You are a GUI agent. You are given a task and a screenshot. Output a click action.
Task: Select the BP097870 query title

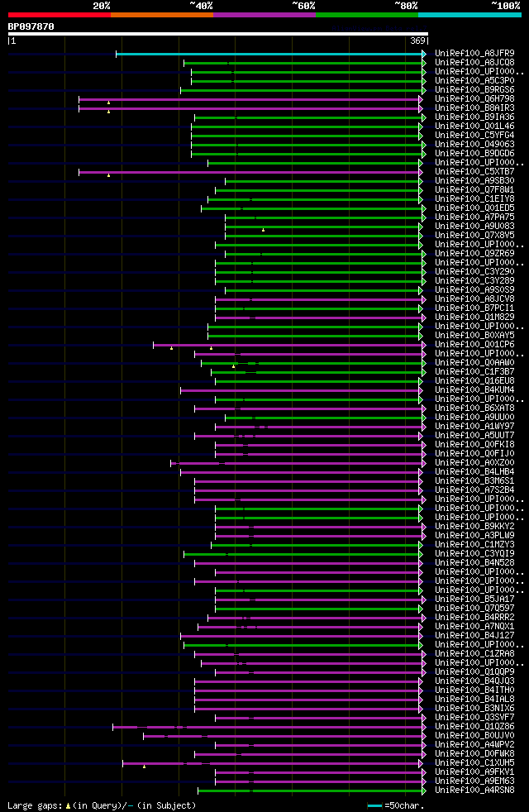coord(31,26)
